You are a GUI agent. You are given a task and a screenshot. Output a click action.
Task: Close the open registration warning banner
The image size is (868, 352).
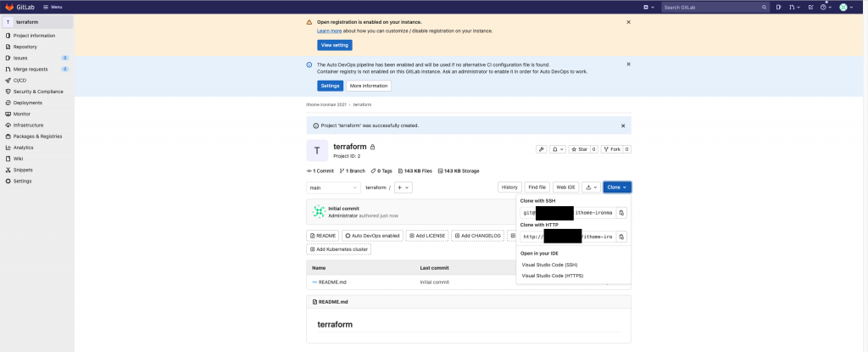(x=628, y=22)
